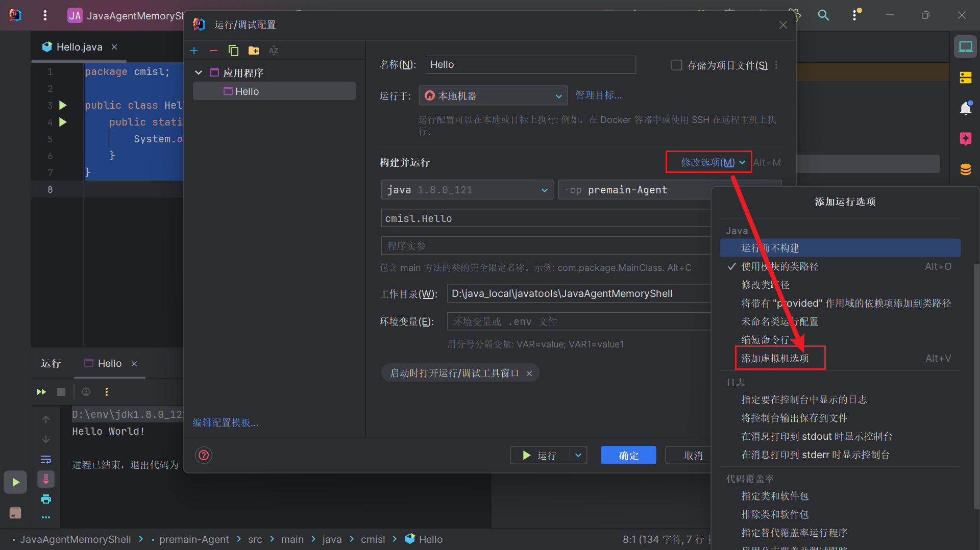Click the scroll-to-end icon in the Run console
This screenshot has height=550, width=980.
(x=46, y=479)
